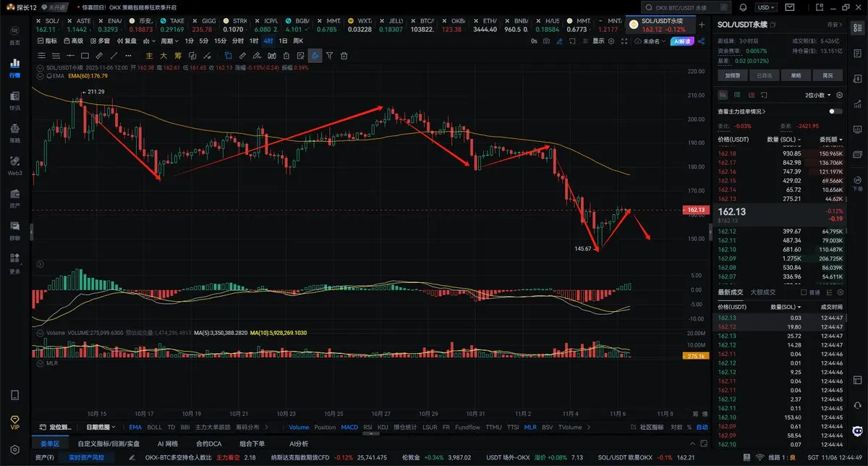Click the 筹 gold indicator icon
868x466 pixels.
(178, 56)
